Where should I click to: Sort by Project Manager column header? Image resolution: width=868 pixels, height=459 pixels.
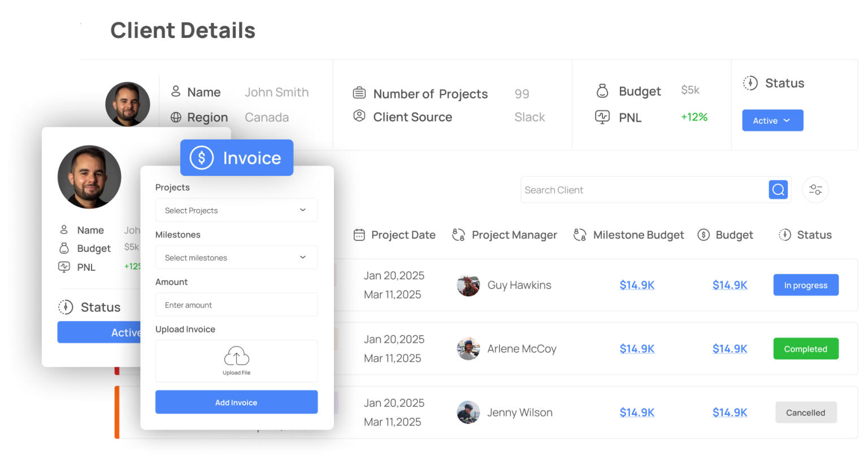point(514,235)
